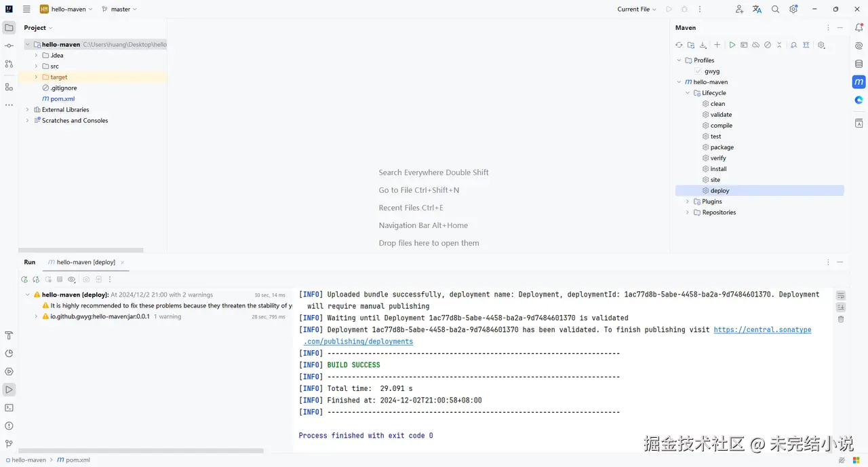Image resolution: width=868 pixels, height=467 pixels.
Task: Toggle Run tool window button on left sidebar
Action: (9, 390)
